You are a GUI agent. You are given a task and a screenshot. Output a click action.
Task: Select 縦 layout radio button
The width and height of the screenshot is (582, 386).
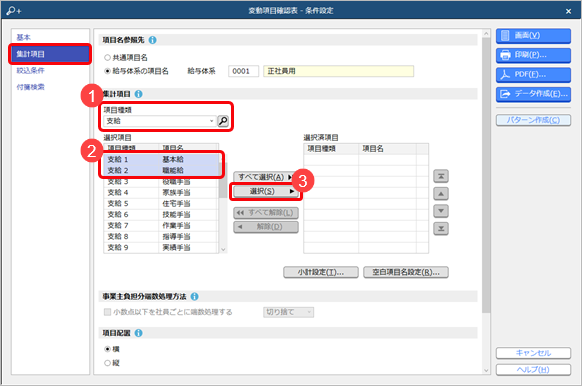[x=107, y=363]
